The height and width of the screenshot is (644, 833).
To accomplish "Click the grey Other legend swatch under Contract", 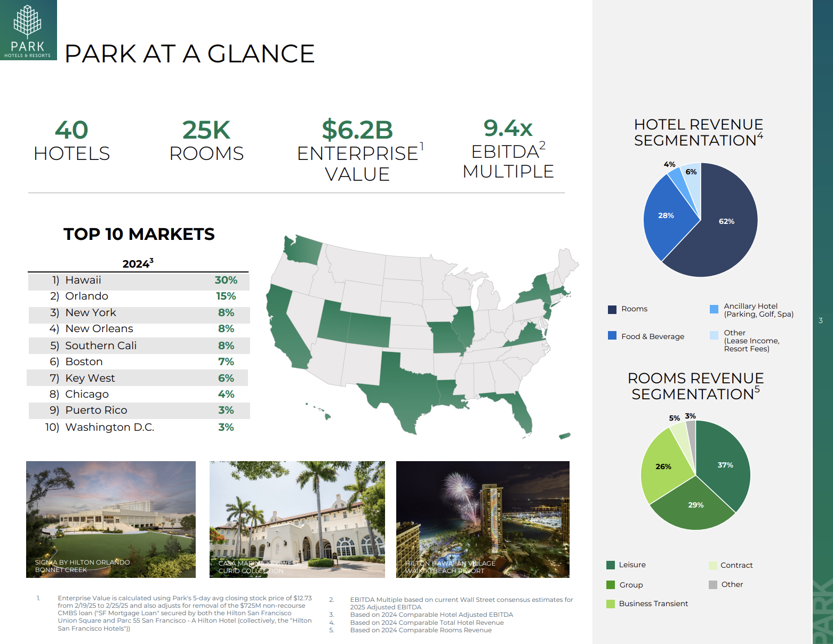I will 713,585.
